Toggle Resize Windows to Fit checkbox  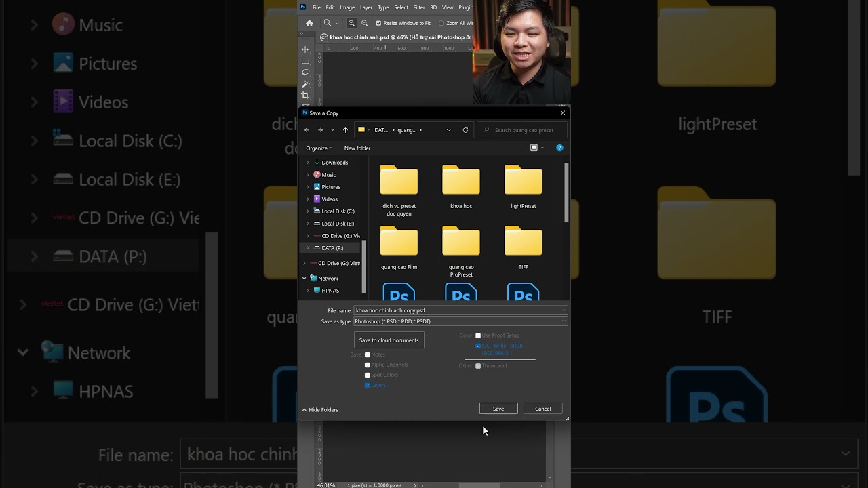(x=378, y=23)
